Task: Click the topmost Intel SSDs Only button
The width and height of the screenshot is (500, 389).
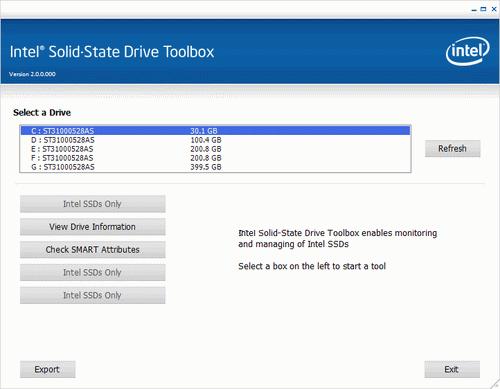Action: (92, 204)
